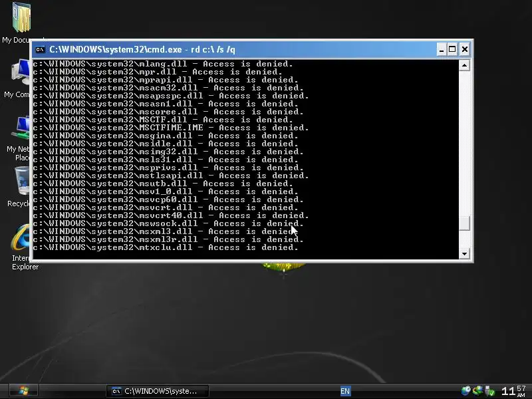
Task: Click the Windows Start button
Action: click(x=23, y=391)
